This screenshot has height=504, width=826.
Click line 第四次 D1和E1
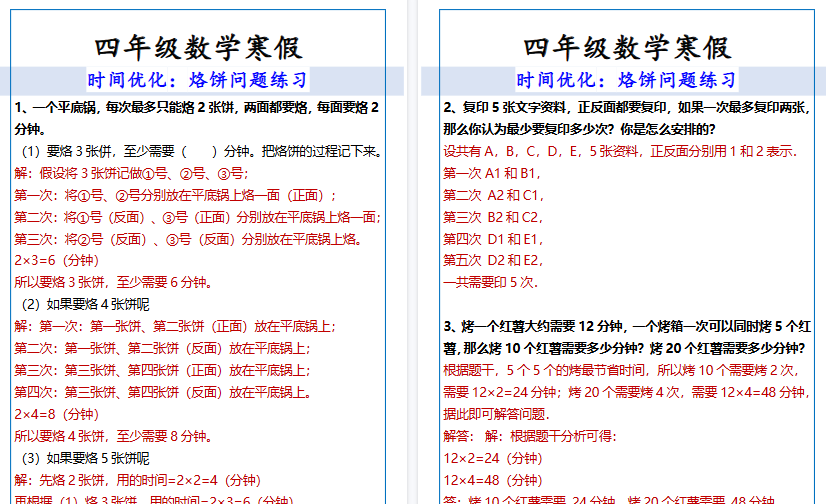pyautogui.click(x=493, y=240)
